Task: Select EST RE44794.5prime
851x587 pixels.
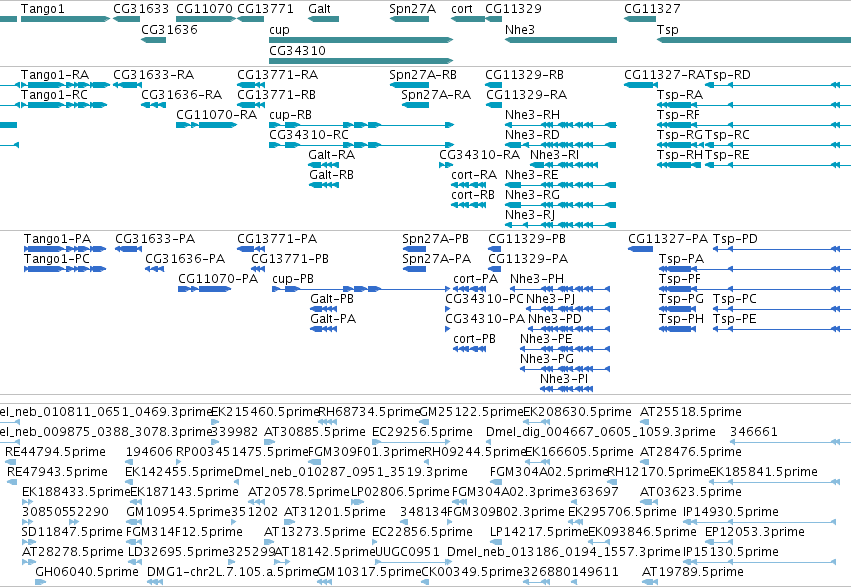Action: point(55,452)
